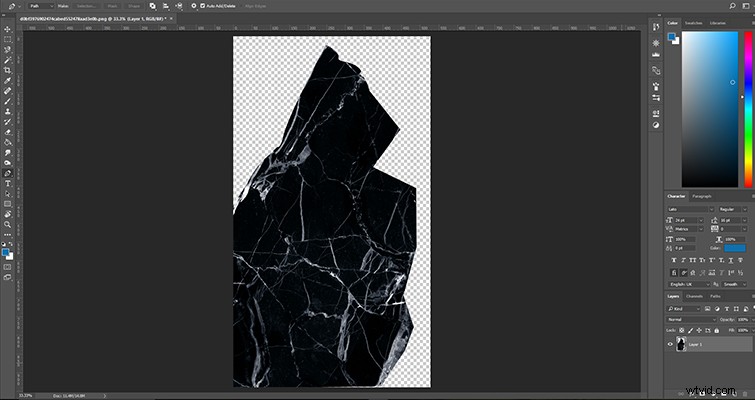
Task: Toggle Underline in Character panel
Action: [731, 260]
